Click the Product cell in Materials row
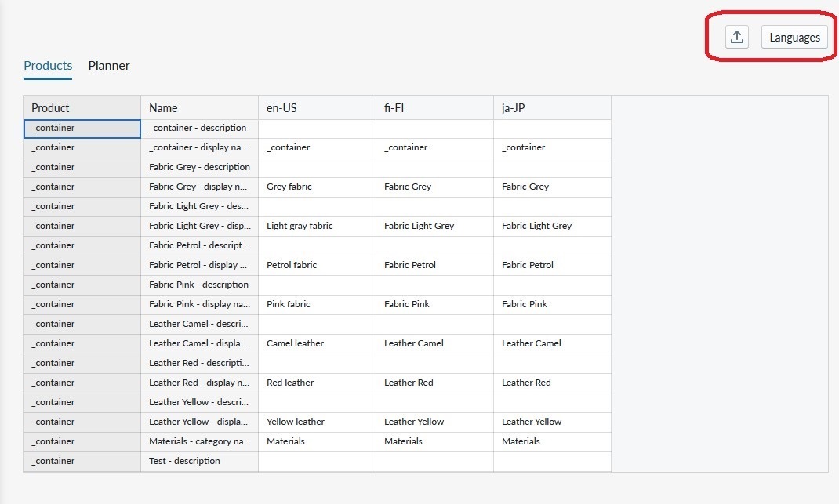This screenshot has width=839, height=504. point(82,442)
